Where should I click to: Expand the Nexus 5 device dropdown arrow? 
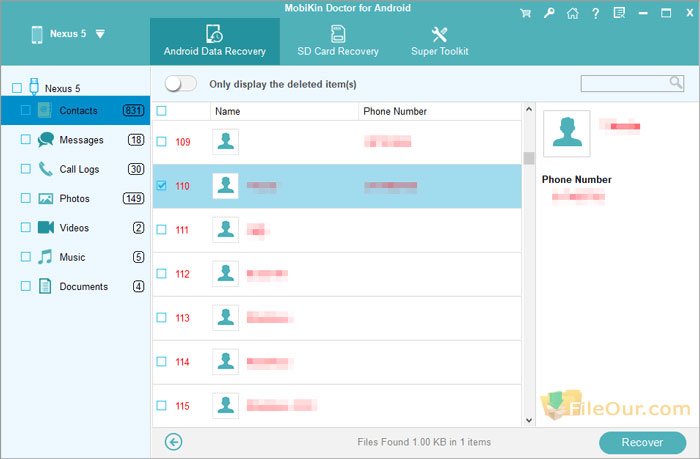coord(100,34)
